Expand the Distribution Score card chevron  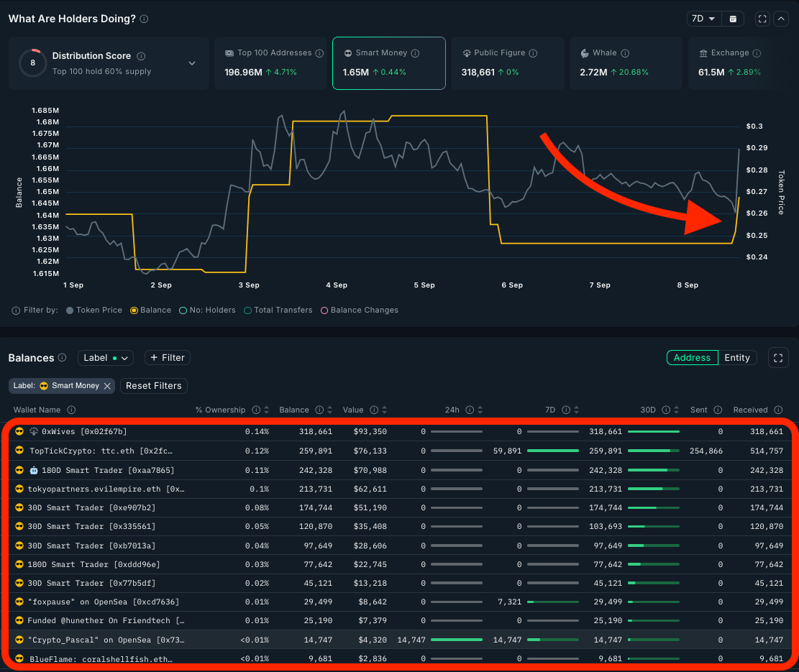point(192,64)
